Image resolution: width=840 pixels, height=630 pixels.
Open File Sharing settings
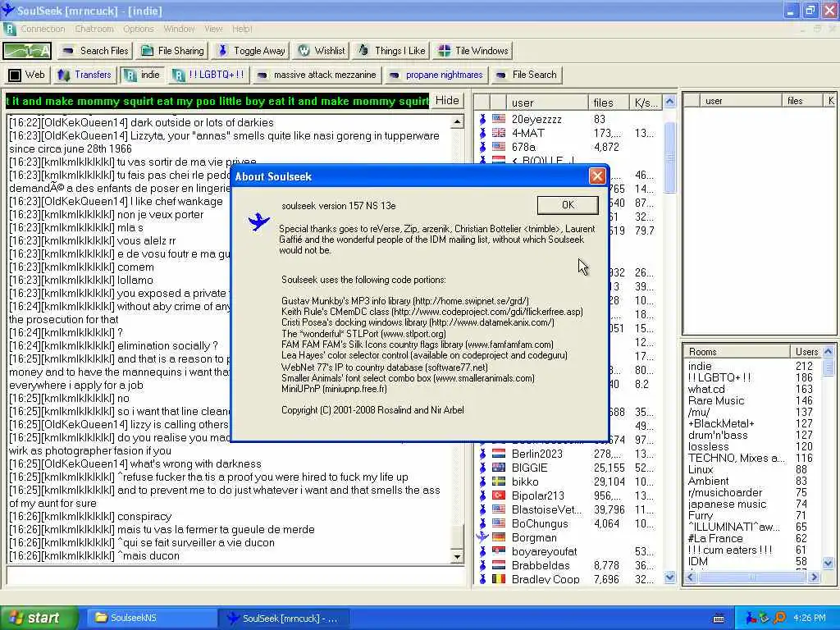click(x=172, y=51)
